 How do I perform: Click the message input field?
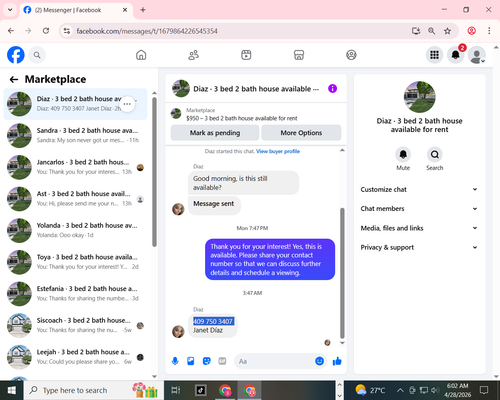281,361
